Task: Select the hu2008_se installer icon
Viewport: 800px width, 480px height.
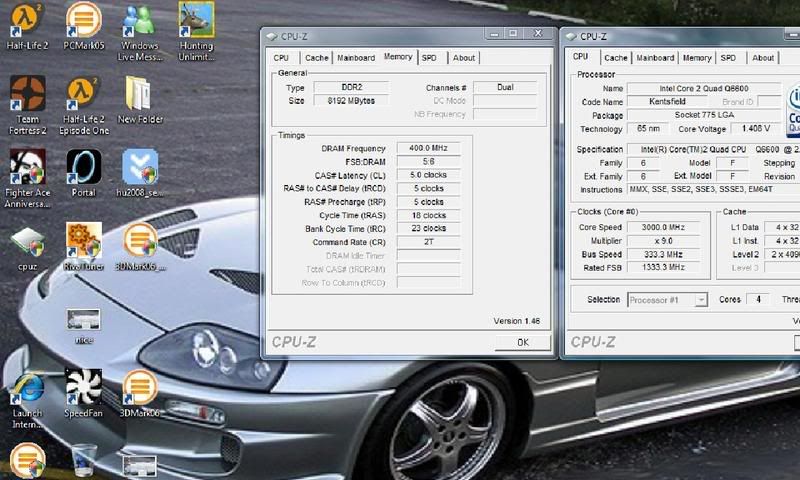Action: [x=140, y=173]
